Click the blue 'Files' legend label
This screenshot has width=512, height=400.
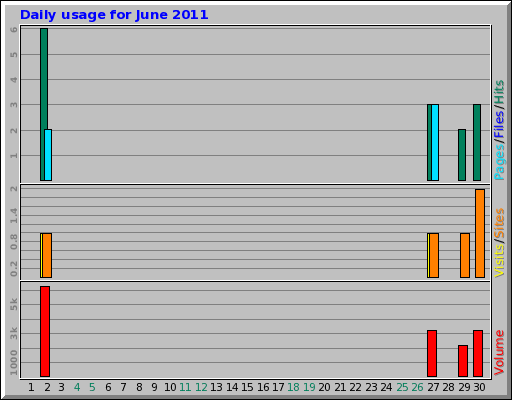tap(499, 124)
